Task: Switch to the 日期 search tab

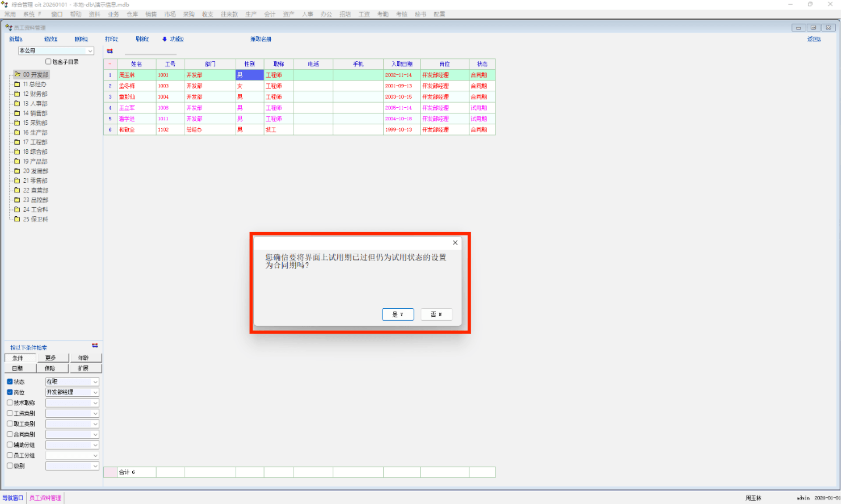Action: click(x=18, y=368)
